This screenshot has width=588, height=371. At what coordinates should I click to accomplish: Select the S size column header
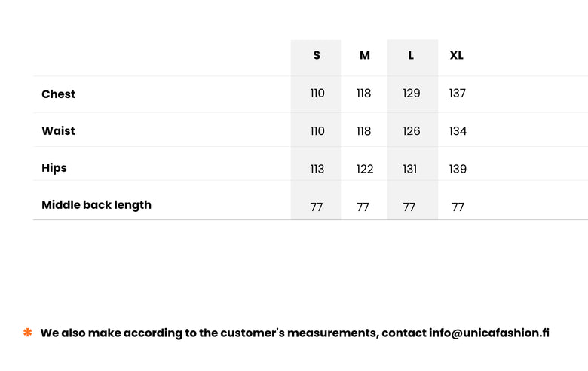click(317, 55)
